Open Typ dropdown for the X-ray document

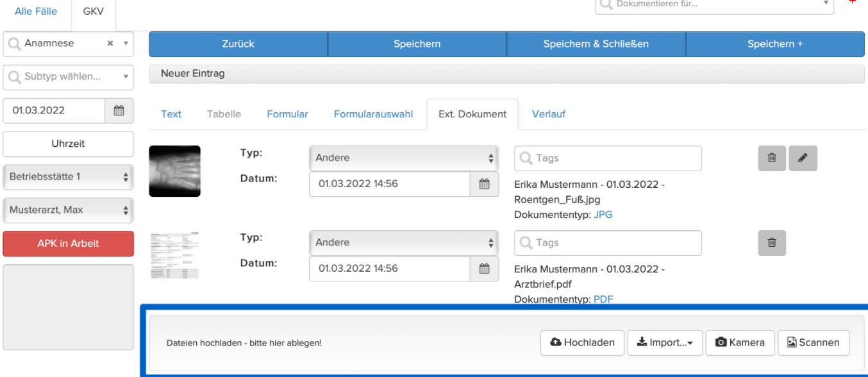(403, 158)
